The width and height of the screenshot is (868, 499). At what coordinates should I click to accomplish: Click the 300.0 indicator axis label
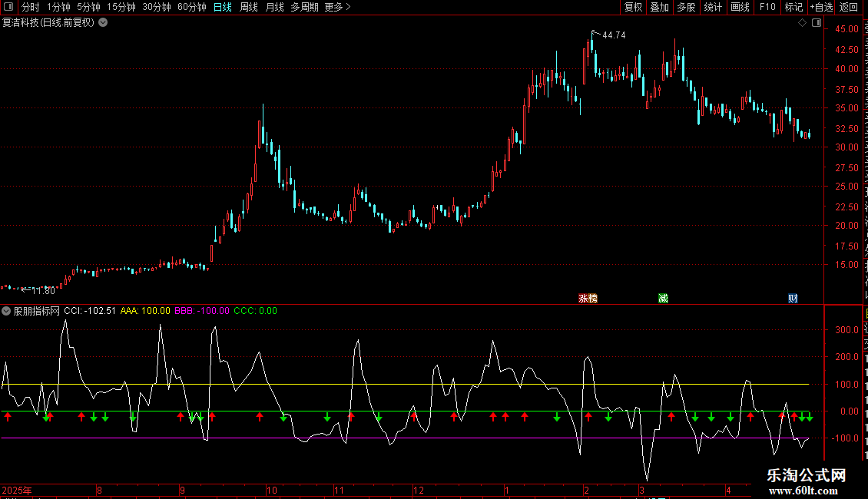pos(847,329)
